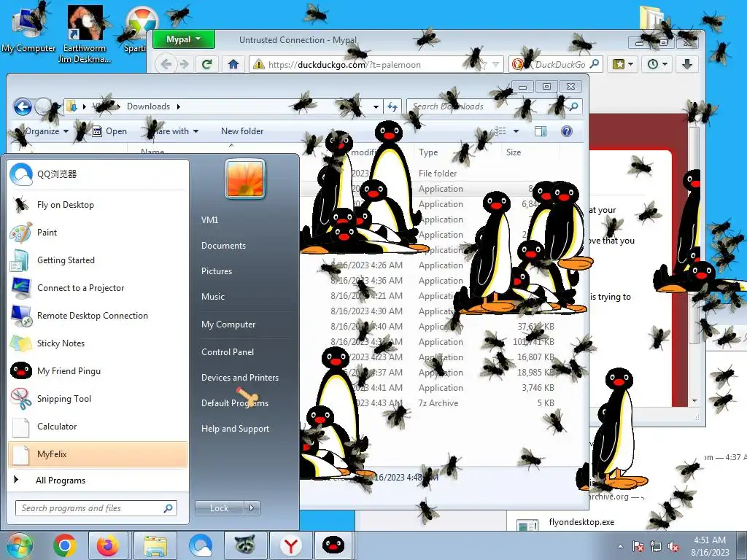Go to Mypal home page
This screenshot has height=560, width=747.
(233, 64)
